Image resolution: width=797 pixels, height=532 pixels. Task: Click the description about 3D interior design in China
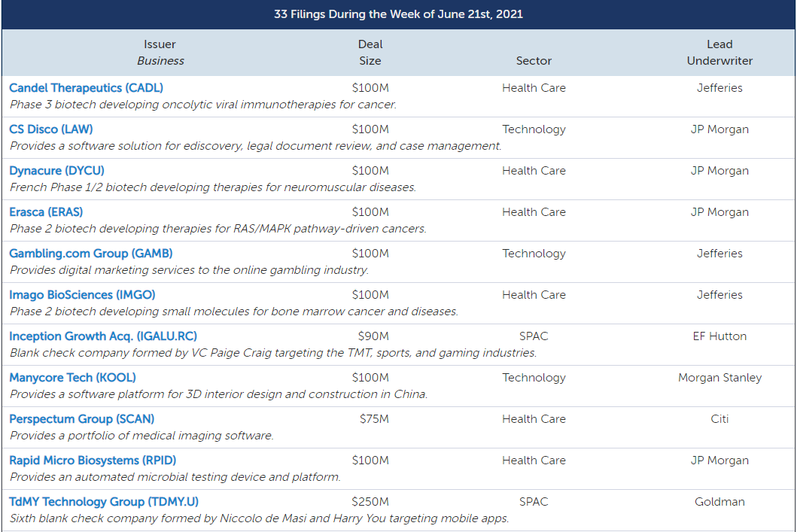(x=218, y=394)
